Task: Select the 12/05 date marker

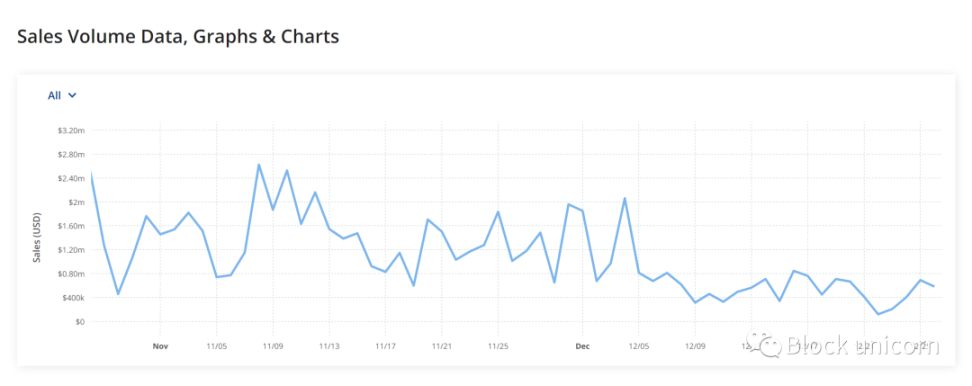Action: (638, 346)
